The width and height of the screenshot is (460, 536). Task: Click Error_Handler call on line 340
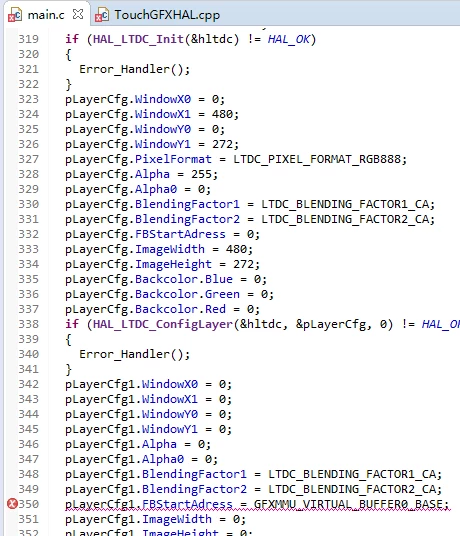[x=134, y=354]
